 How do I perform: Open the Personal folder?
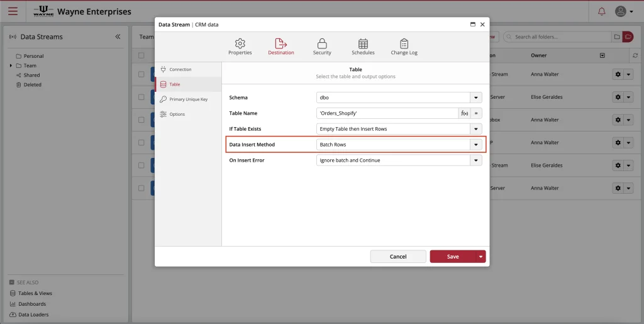tap(30, 56)
